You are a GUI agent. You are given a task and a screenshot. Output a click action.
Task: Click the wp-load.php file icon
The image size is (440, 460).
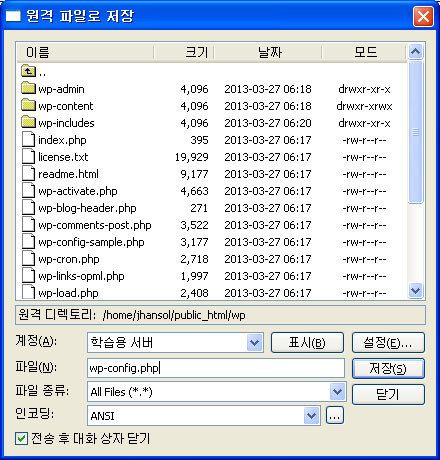28,292
